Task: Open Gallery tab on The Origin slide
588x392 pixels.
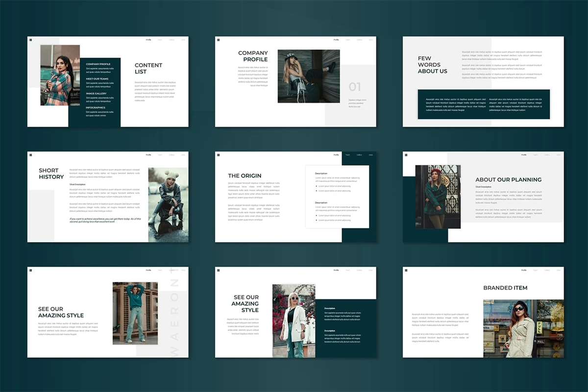Action: (359, 155)
